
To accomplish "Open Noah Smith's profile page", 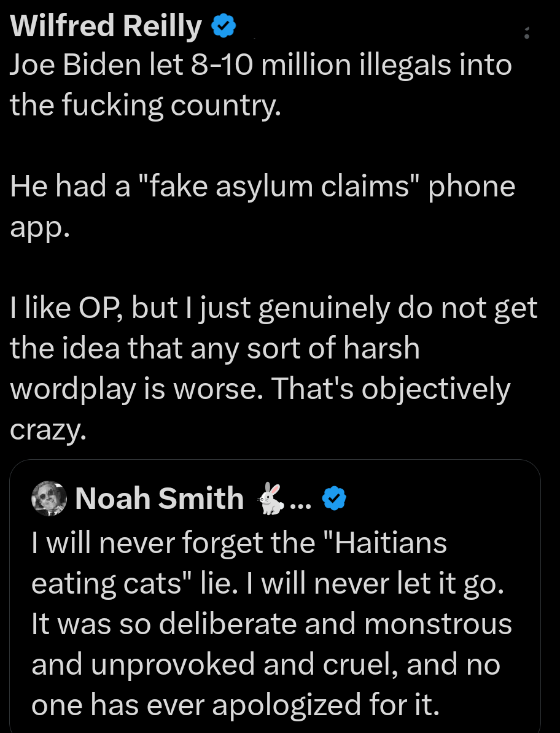I will pyautogui.click(x=158, y=498).
